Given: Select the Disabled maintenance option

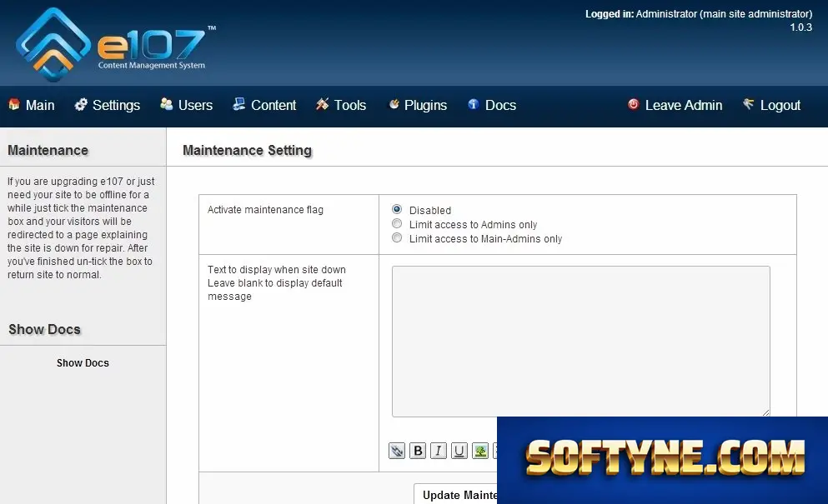Looking at the screenshot, I should click(x=397, y=210).
